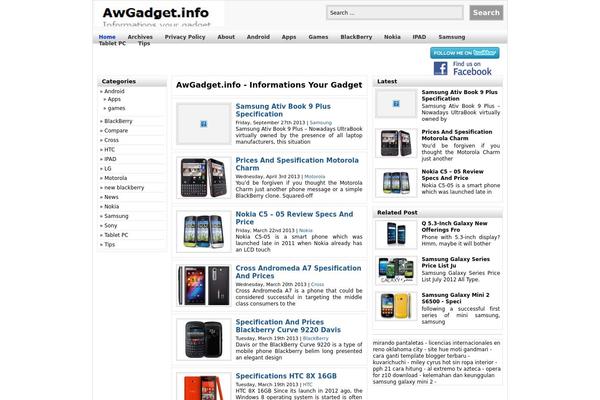Open related post Q 5.3-Inch Galaxy New Offerings

tap(455, 227)
